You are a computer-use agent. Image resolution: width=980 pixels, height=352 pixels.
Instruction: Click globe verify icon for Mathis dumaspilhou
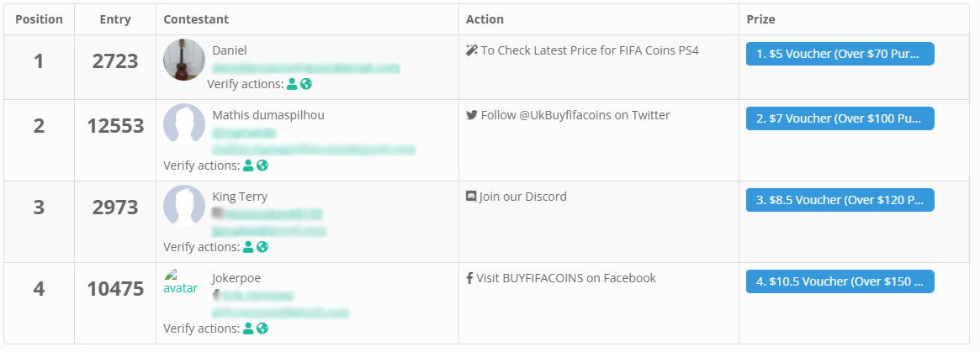tap(262, 165)
